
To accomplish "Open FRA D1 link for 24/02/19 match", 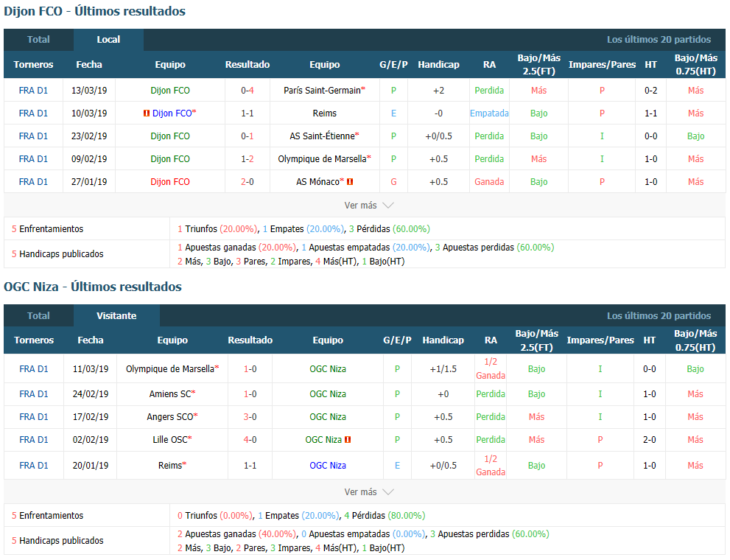I will point(34,393).
